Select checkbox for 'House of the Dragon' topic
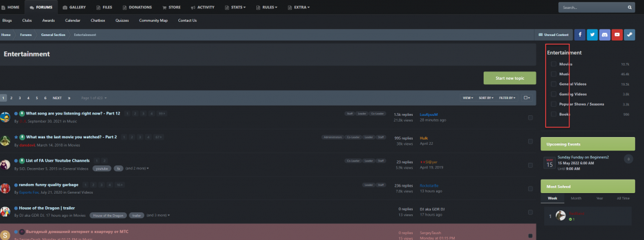 click(x=530, y=212)
